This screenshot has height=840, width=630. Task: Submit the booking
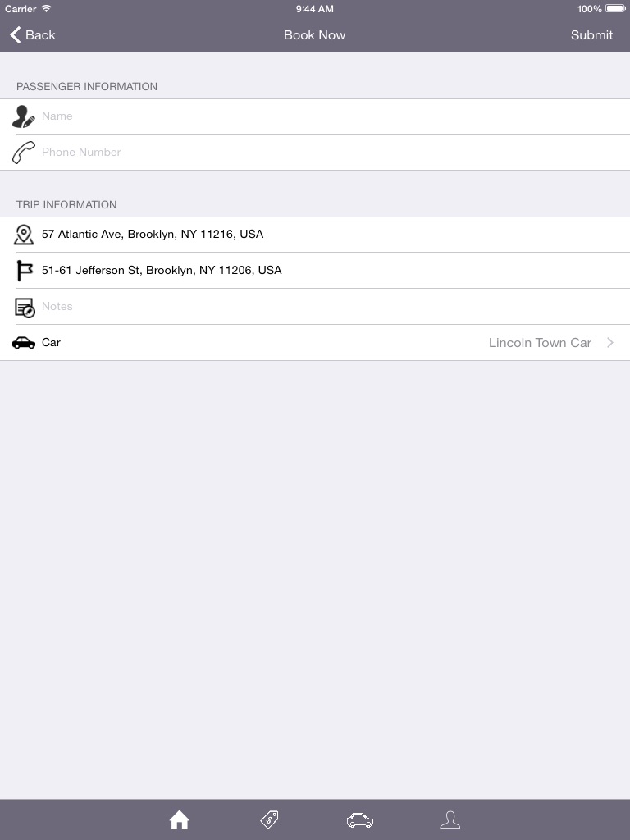(x=591, y=34)
